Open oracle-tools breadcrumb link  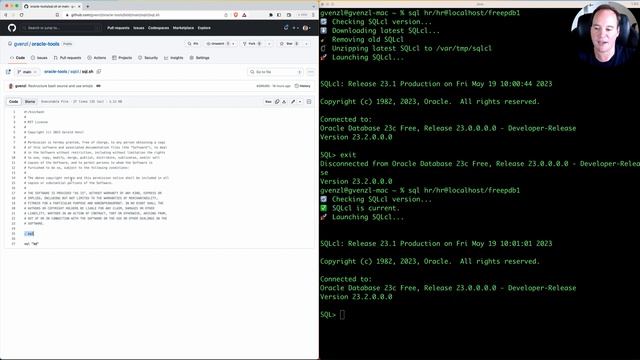[56, 71]
